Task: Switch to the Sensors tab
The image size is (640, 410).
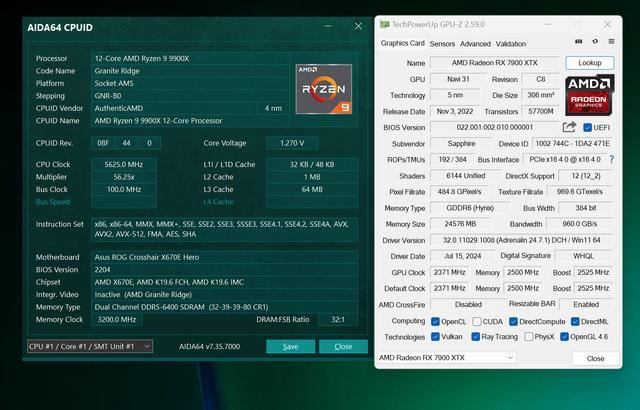Action: (x=442, y=44)
